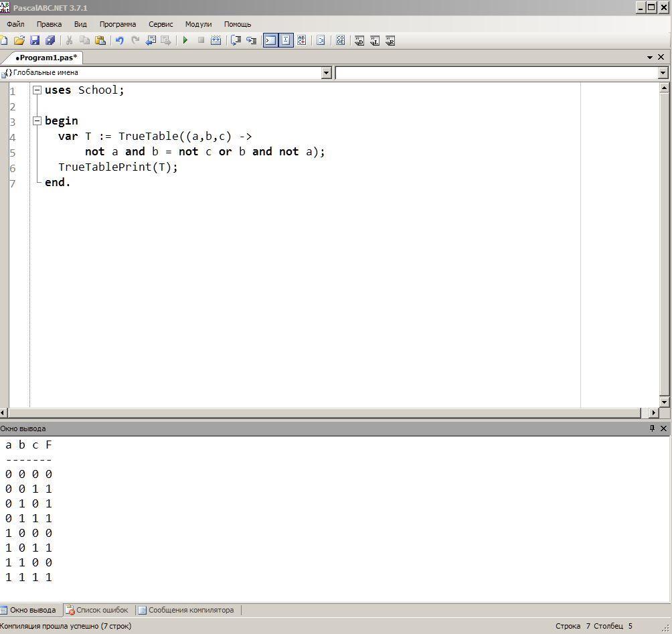
Task: Open the Помощь menu
Action: (x=238, y=24)
